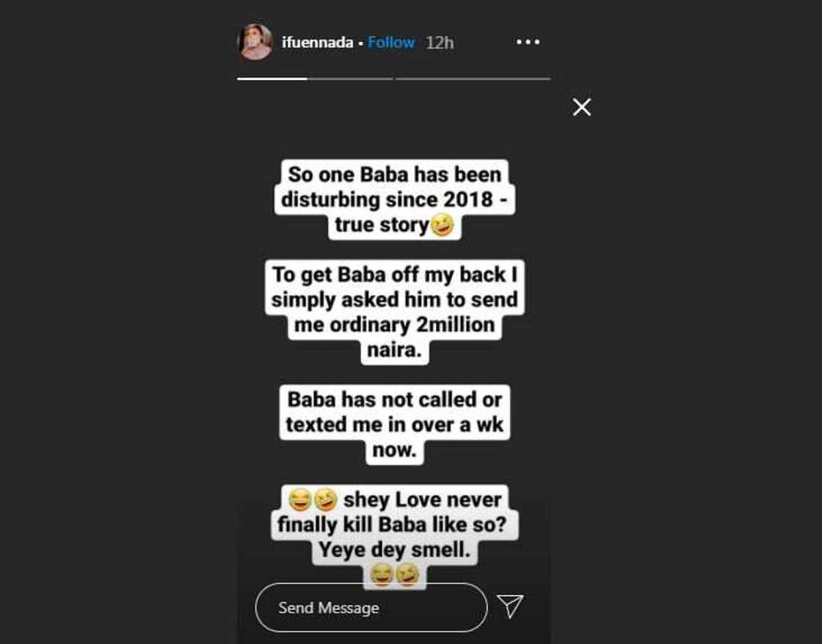Screen dimensions: 822x644
Task: Follow the ifuennada account
Action: 391,43
